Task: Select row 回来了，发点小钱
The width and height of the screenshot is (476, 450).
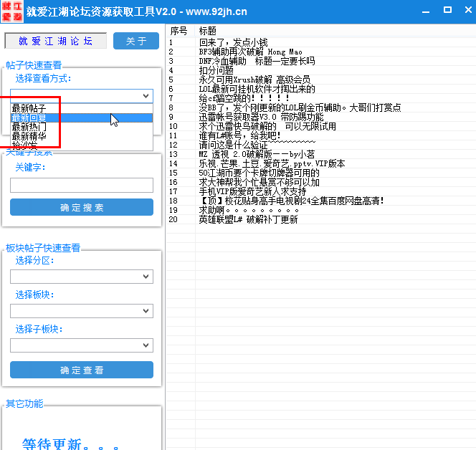Action: [321, 42]
